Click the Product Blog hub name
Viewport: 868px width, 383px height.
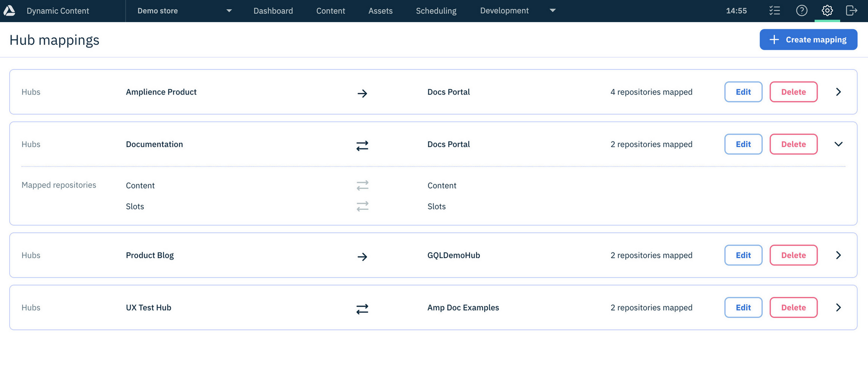150,255
